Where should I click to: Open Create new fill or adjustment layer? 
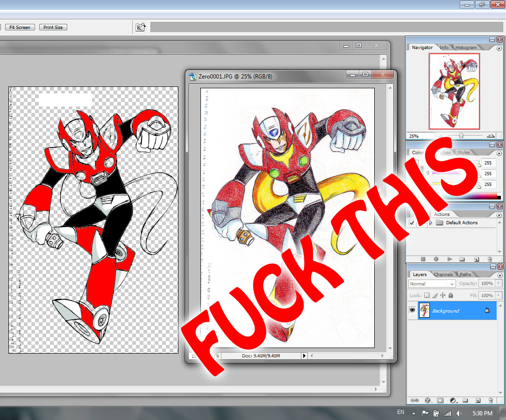[x=453, y=400]
